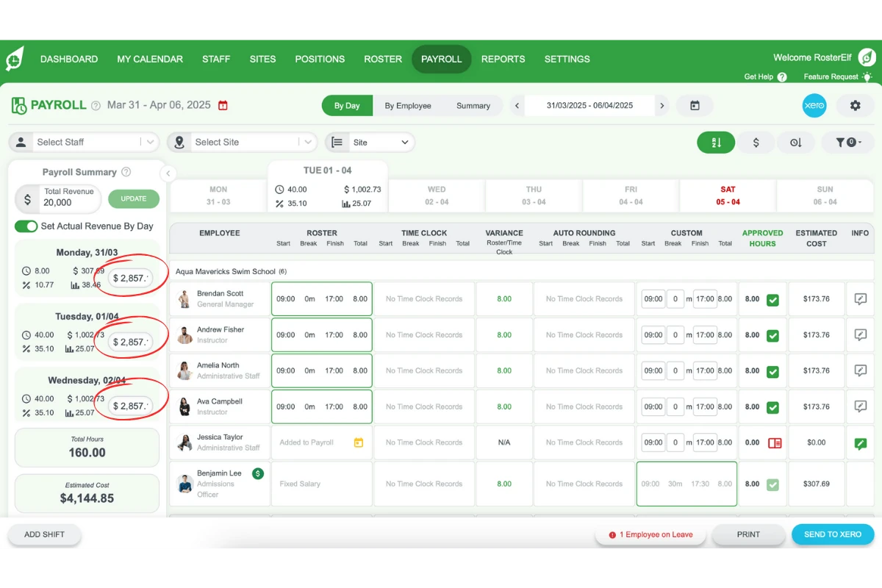
Task: Go to the Dashboard page
Action: [69, 59]
